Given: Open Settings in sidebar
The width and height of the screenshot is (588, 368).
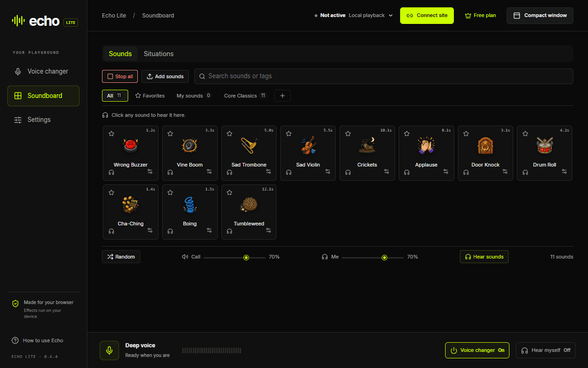Looking at the screenshot, I should [x=43, y=120].
